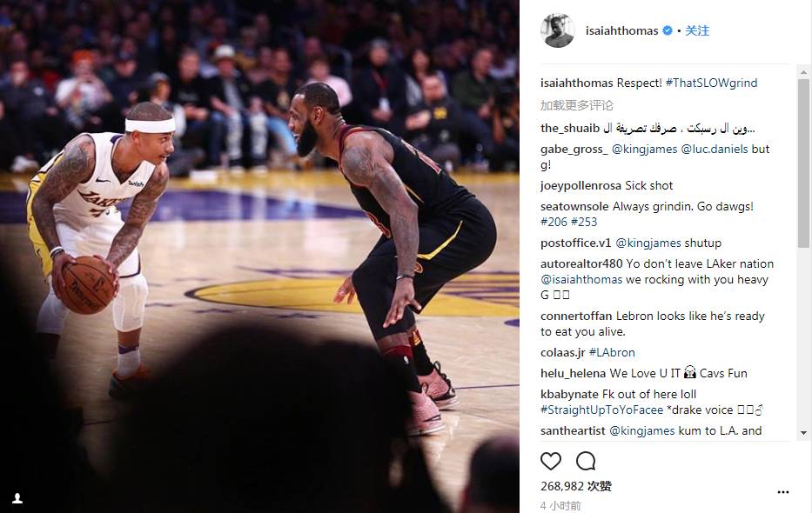Open isaiahthomas profile avatar
812x513 pixels.
(x=558, y=30)
